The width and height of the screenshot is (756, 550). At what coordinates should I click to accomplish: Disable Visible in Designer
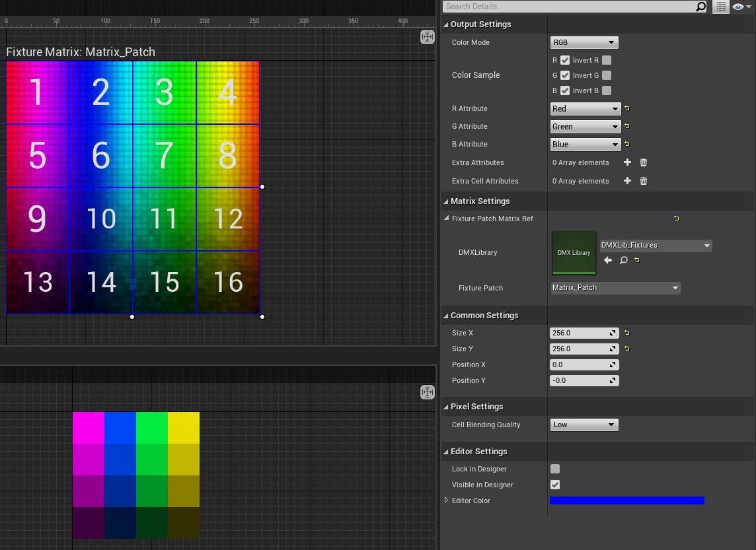point(555,485)
